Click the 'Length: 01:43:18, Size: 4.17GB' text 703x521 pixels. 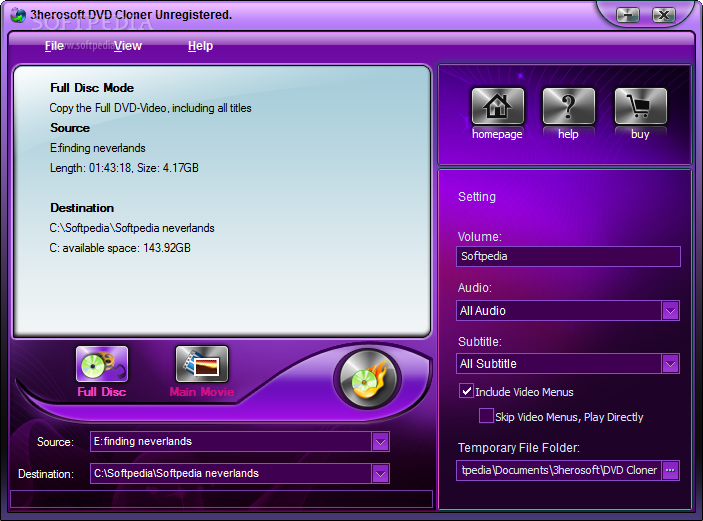[124, 168]
